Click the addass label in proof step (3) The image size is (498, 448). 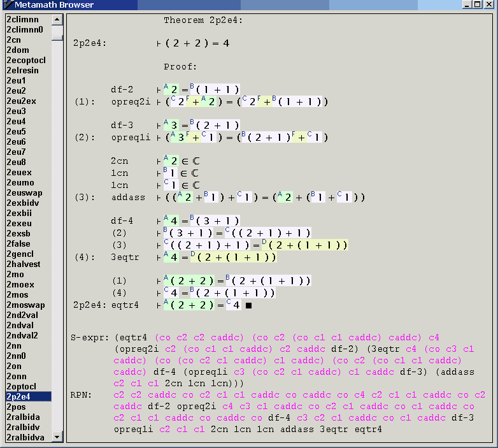(x=128, y=198)
